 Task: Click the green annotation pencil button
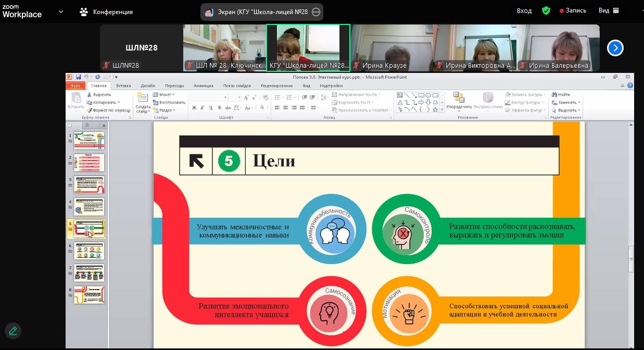click(x=13, y=331)
